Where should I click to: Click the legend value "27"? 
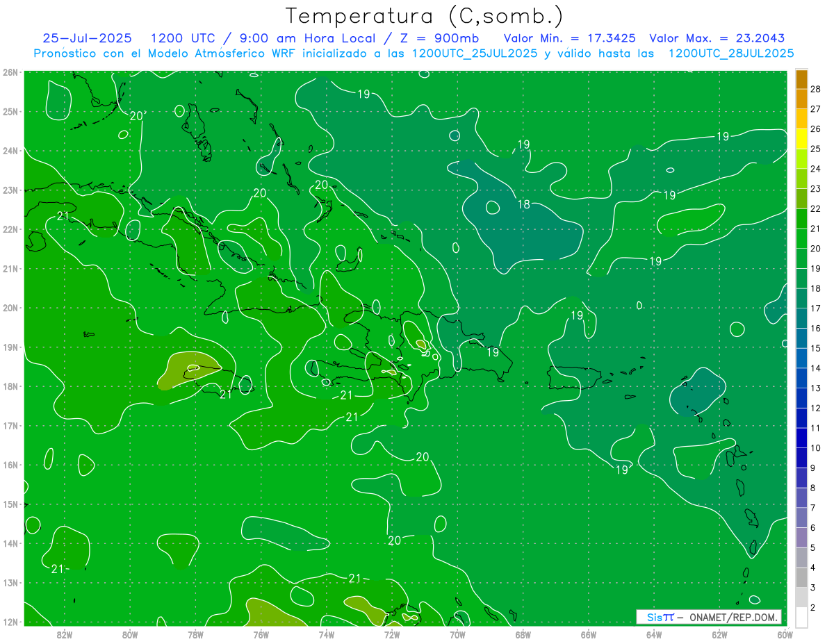(x=815, y=109)
